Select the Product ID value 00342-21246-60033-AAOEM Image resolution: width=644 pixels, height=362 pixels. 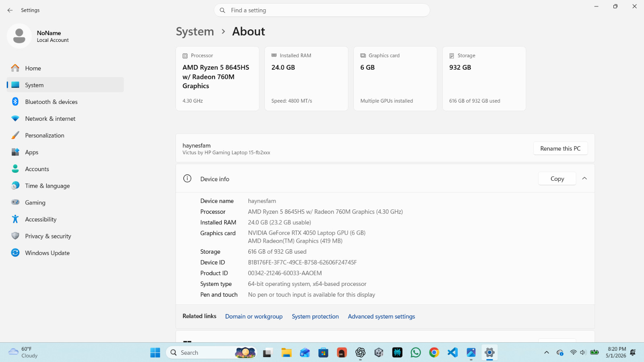coord(285,273)
